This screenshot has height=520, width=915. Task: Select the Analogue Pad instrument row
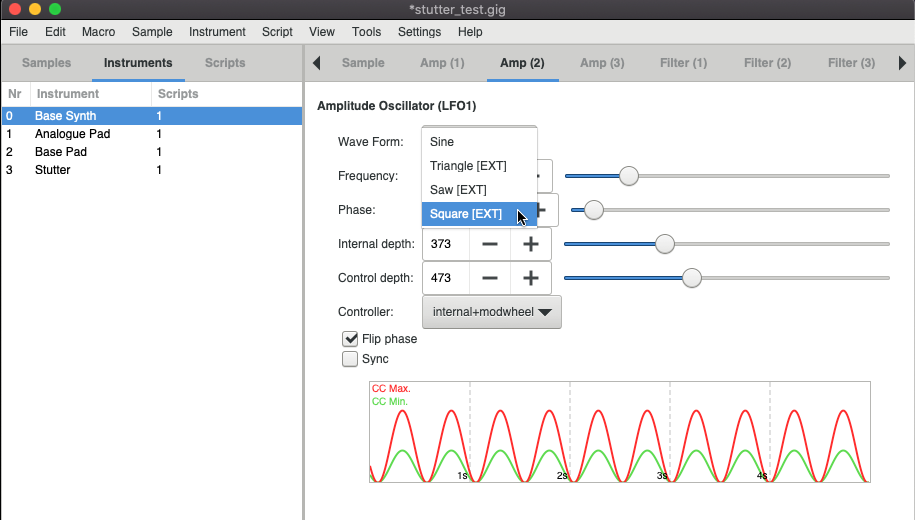click(x=152, y=134)
